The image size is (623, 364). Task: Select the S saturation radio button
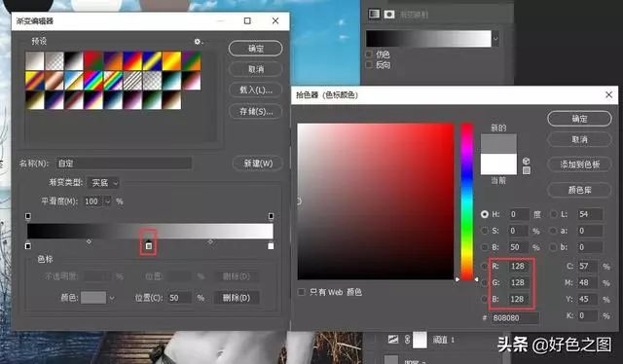[485, 231]
